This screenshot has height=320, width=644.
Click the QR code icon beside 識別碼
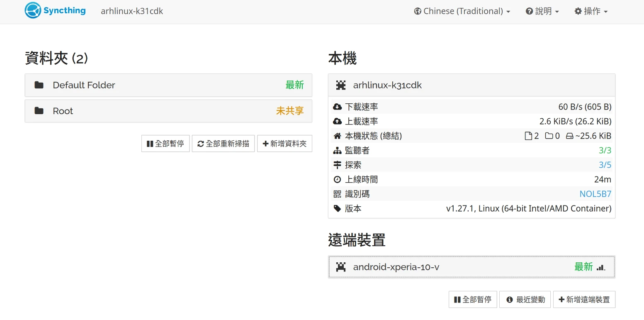click(337, 194)
